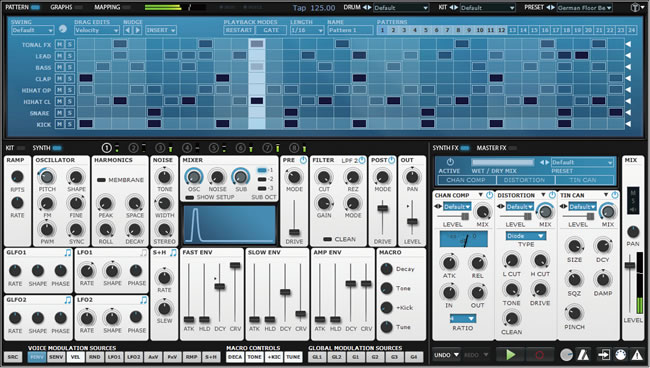
Task: Select the VEL modulation source button
Action: point(76,357)
